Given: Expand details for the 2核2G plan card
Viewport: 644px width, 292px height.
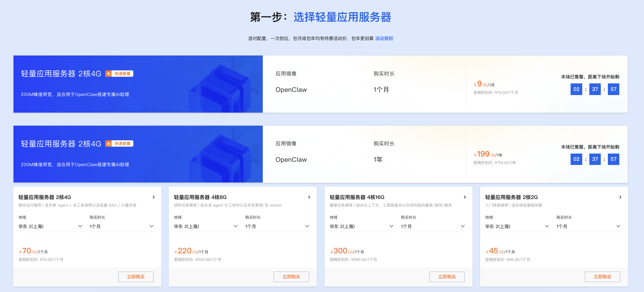Looking at the screenshot, I should [x=620, y=197].
